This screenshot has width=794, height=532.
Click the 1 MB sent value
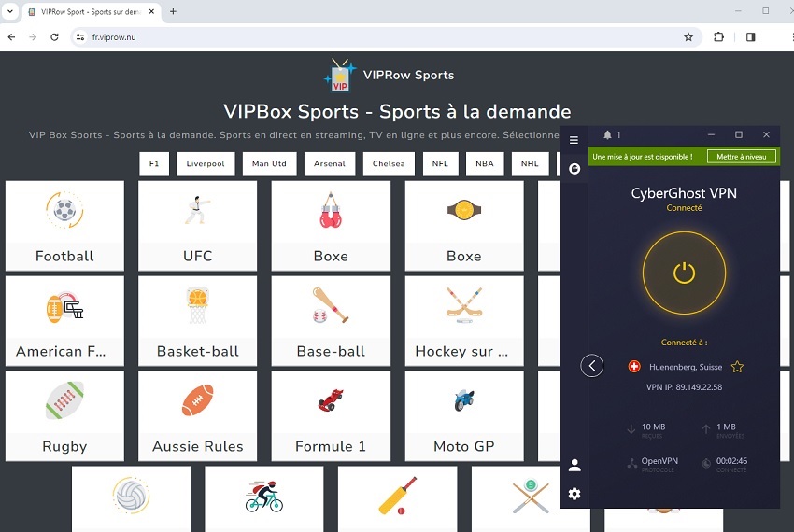[726, 427]
